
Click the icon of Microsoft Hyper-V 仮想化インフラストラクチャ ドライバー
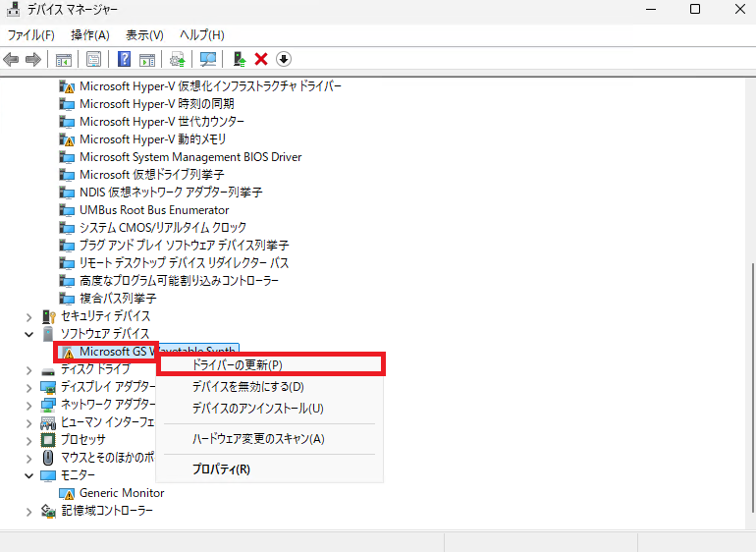click(67, 86)
